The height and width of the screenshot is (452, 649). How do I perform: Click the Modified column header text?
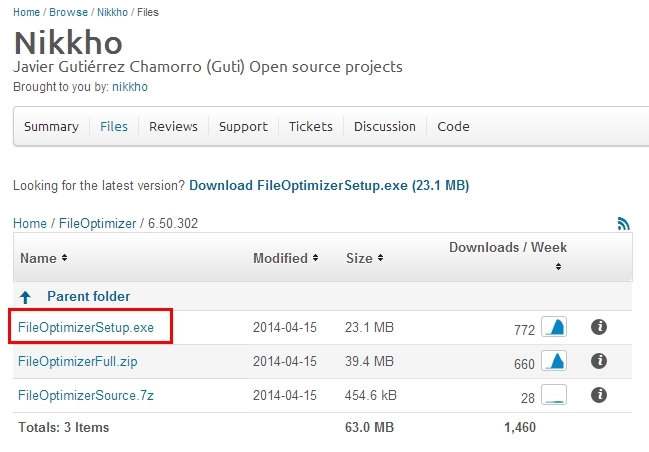point(280,258)
